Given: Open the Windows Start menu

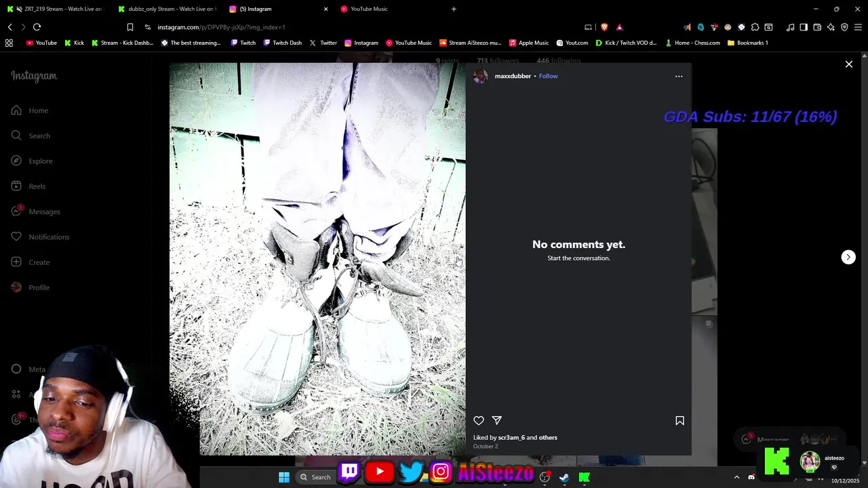Looking at the screenshot, I should 284,477.
